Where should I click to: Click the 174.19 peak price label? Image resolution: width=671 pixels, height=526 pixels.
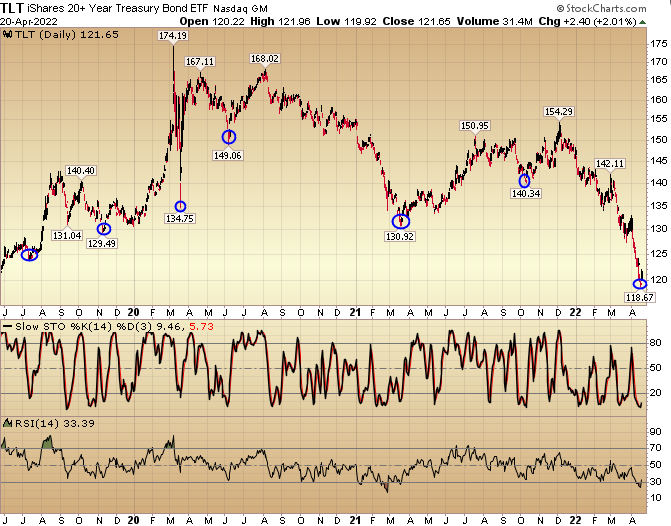173,36
